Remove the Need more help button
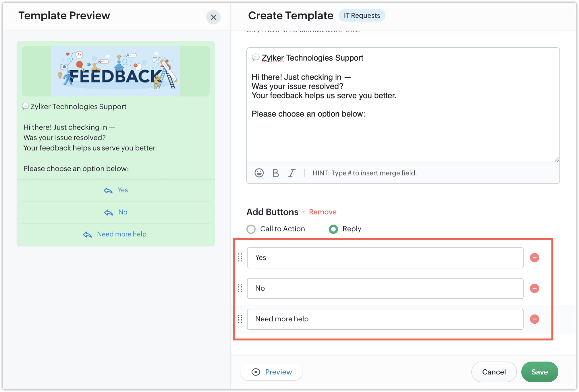 534,319
